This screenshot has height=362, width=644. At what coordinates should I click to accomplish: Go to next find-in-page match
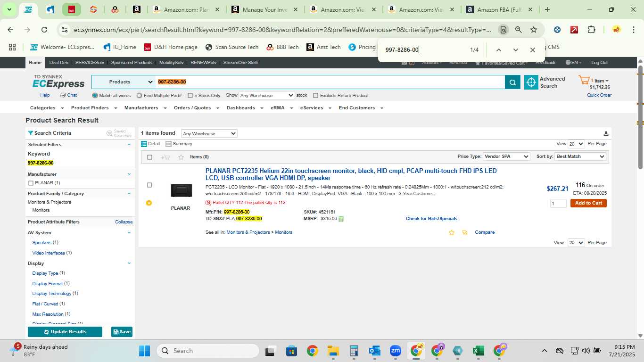click(515, 50)
